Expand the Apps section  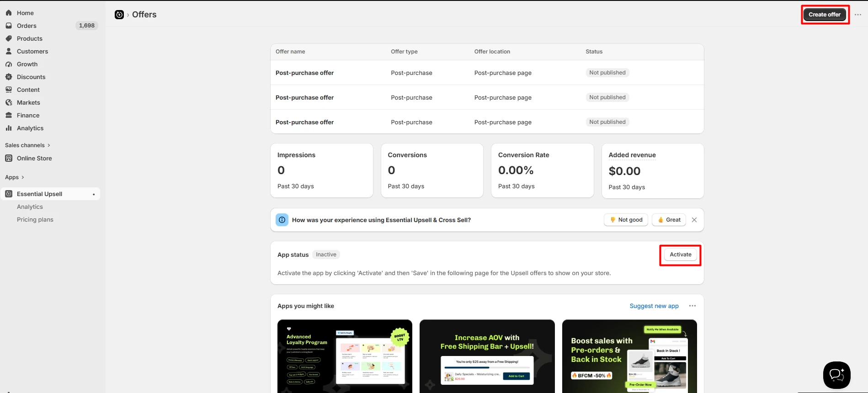tap(15, 177)
